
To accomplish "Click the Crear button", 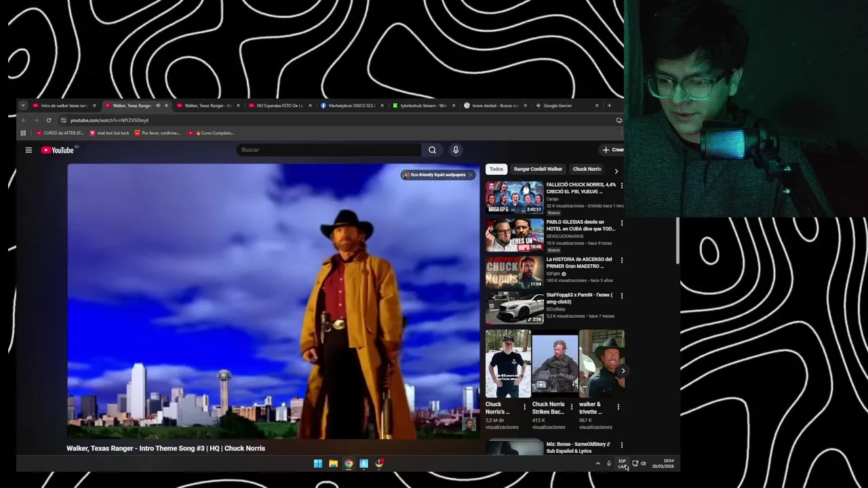I will pos(612,150).
